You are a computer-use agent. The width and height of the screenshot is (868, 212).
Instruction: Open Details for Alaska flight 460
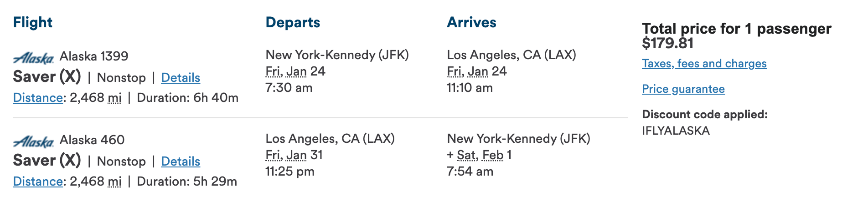click(x=181, y=162)
